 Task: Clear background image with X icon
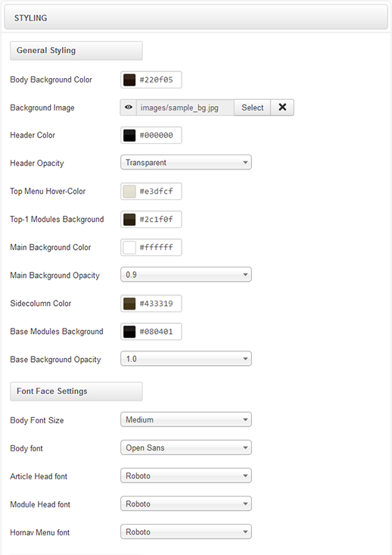coord(282,108)
